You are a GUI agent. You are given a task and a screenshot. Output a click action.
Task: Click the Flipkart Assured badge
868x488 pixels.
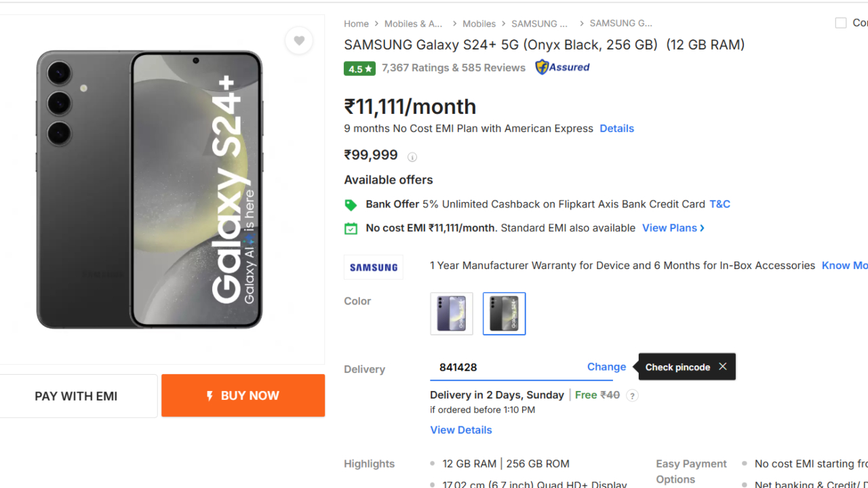coord(562,67)
